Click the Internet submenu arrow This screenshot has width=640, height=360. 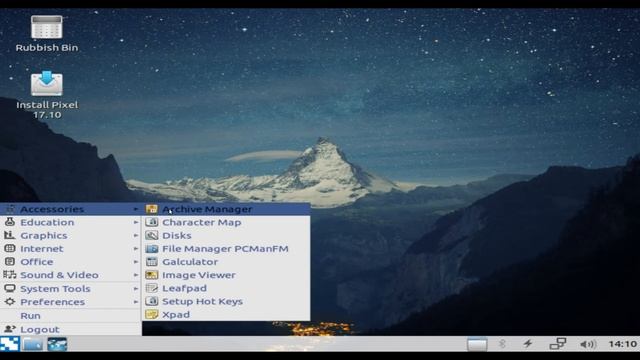136,249
